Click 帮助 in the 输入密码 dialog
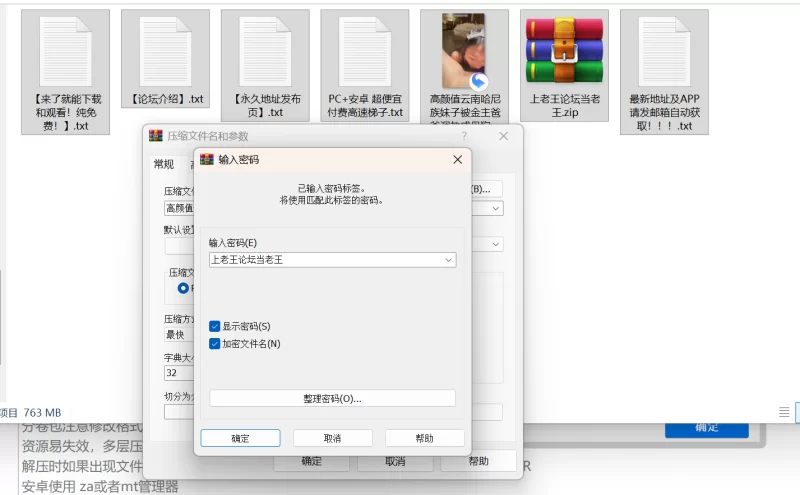This screenshot has width=800, height=495. 424,438
